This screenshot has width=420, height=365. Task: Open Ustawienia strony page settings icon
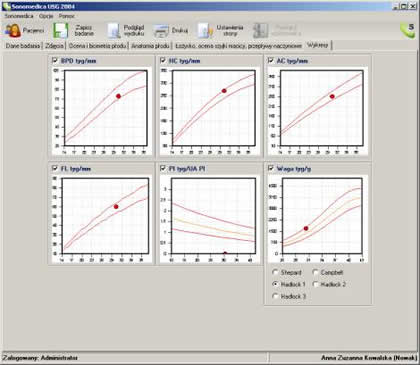205,31
